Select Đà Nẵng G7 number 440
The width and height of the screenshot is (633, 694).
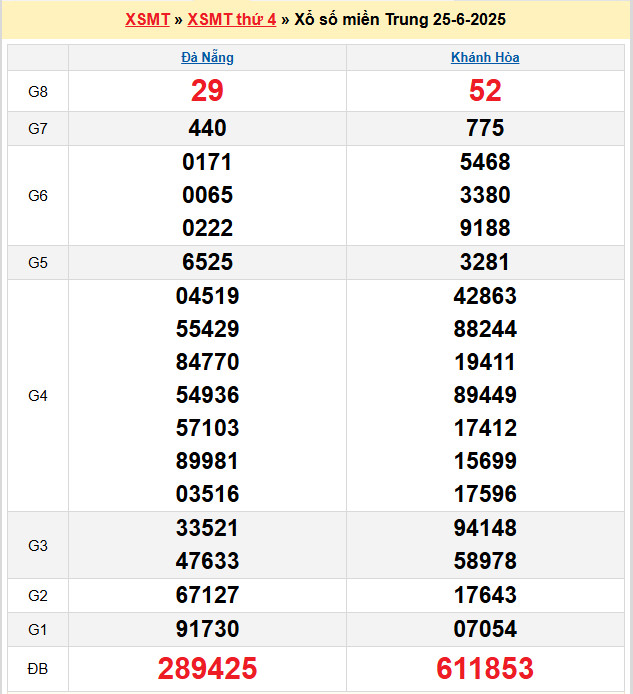click(207, 128)
